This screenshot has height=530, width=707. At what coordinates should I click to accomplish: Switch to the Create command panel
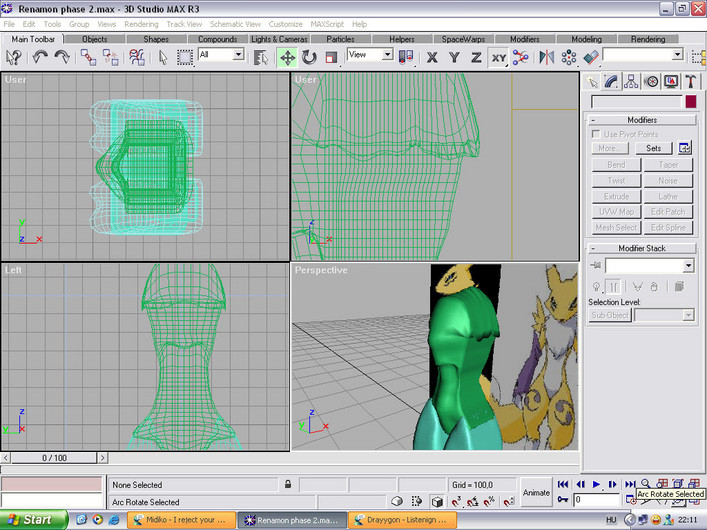591,82
